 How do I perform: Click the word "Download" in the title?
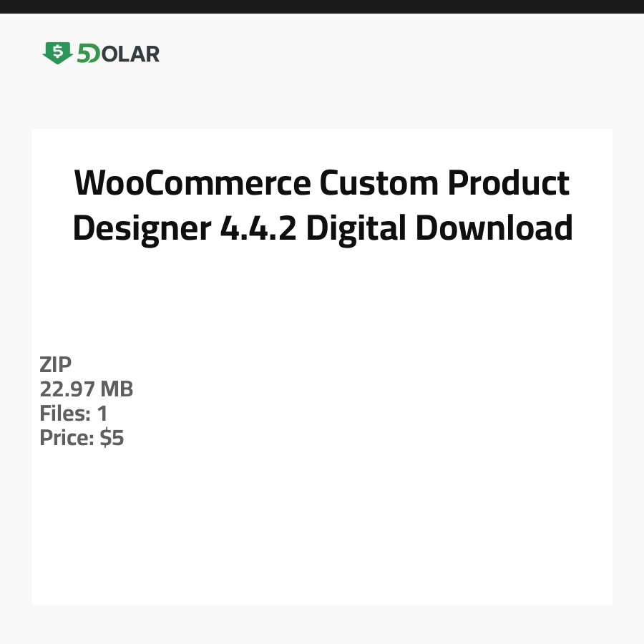(494, 228)
